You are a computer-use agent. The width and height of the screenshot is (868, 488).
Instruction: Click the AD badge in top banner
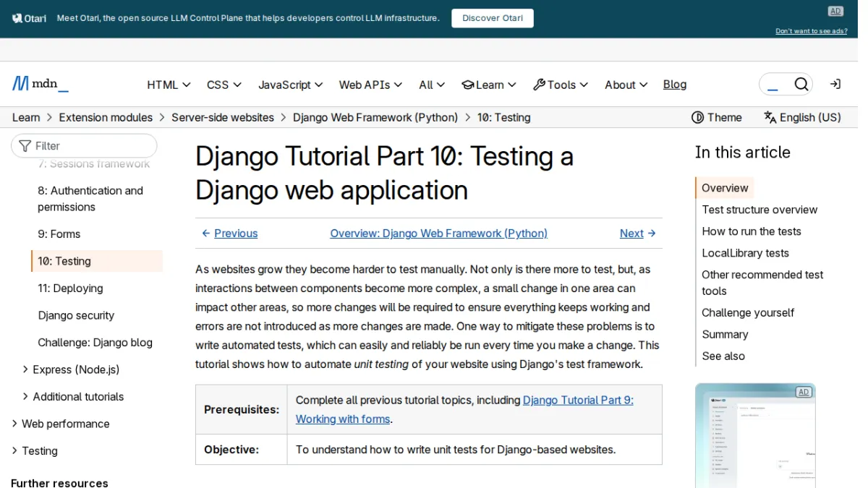coord(835,11)
